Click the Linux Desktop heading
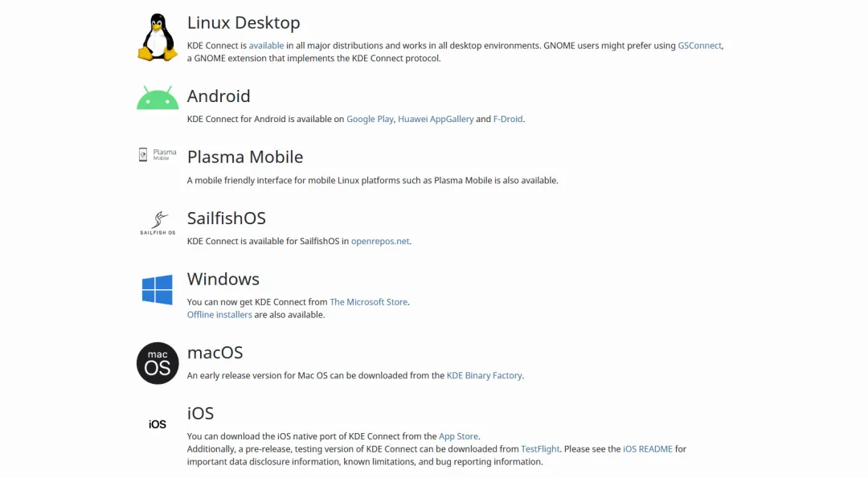The width and height of the screenshot is (868, 478). pos(244,22)
